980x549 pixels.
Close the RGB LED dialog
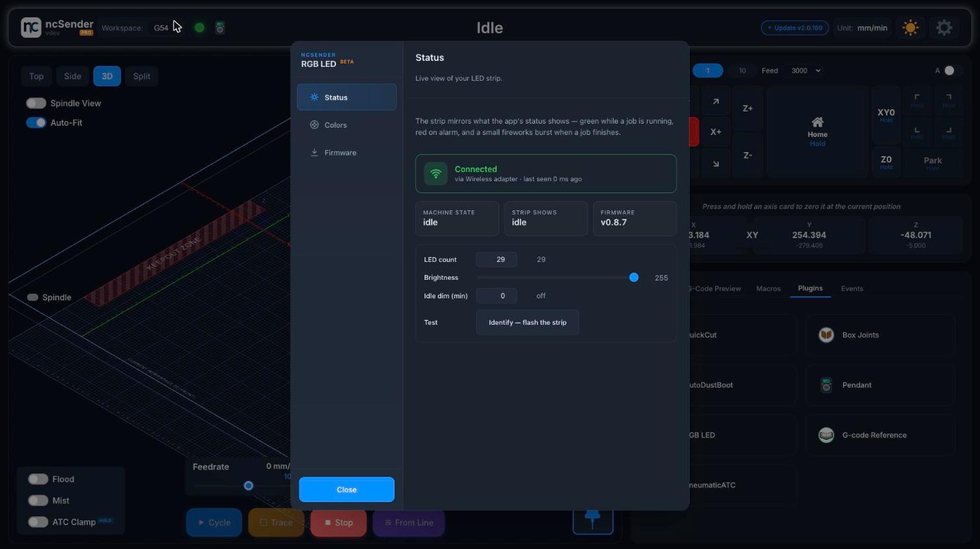(x=347, y=489)
